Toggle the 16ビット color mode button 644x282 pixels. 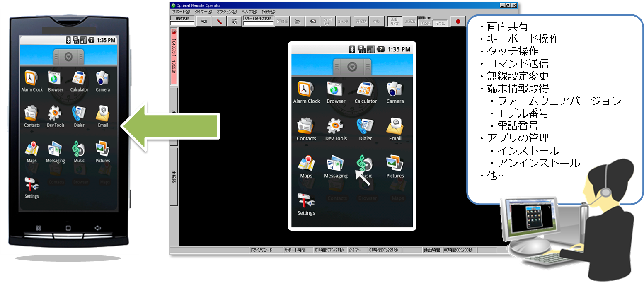click(425, 24)
